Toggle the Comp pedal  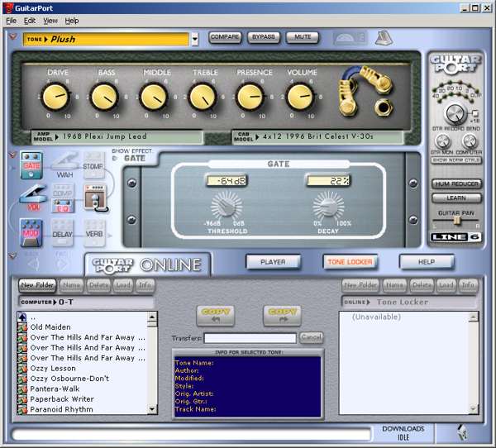click(63, 191)
